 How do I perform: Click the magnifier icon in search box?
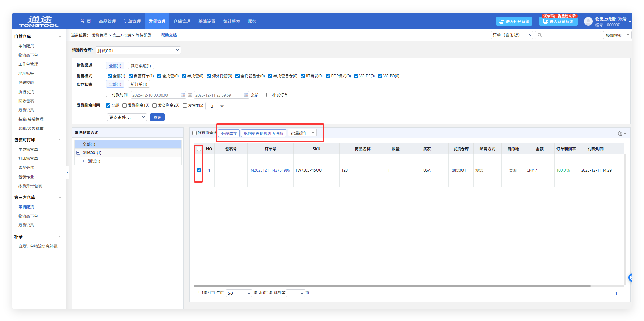pyautogui.click(x=540, y=35)
